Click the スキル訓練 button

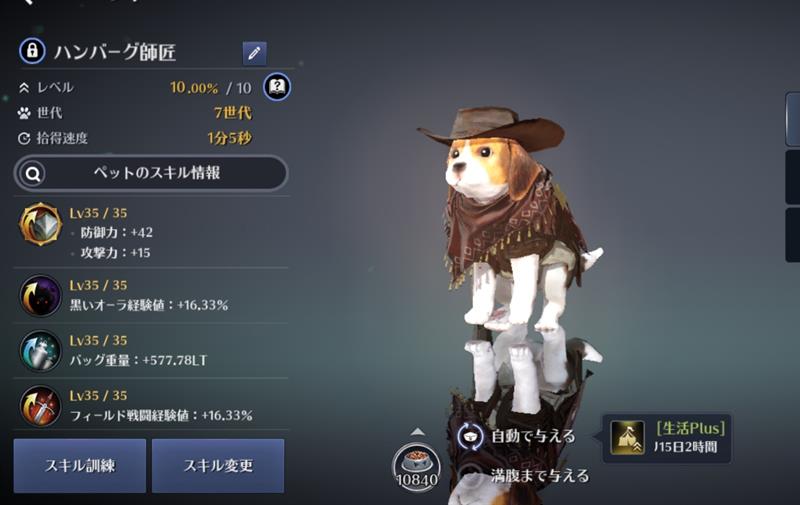(80, 465)
